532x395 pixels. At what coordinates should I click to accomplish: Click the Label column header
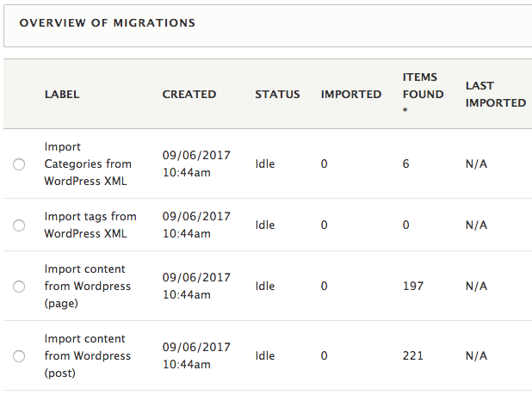tap(62, 94)
